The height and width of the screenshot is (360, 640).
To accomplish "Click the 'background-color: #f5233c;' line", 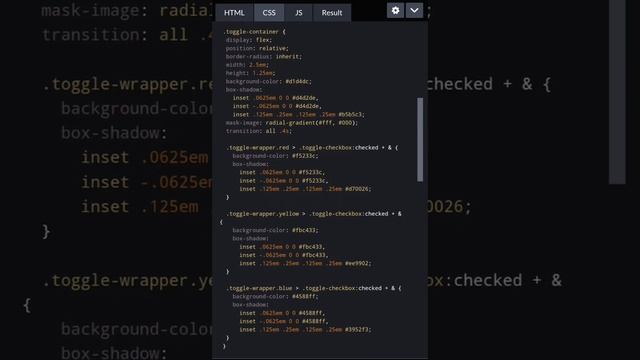I will [x=275, y=156].
